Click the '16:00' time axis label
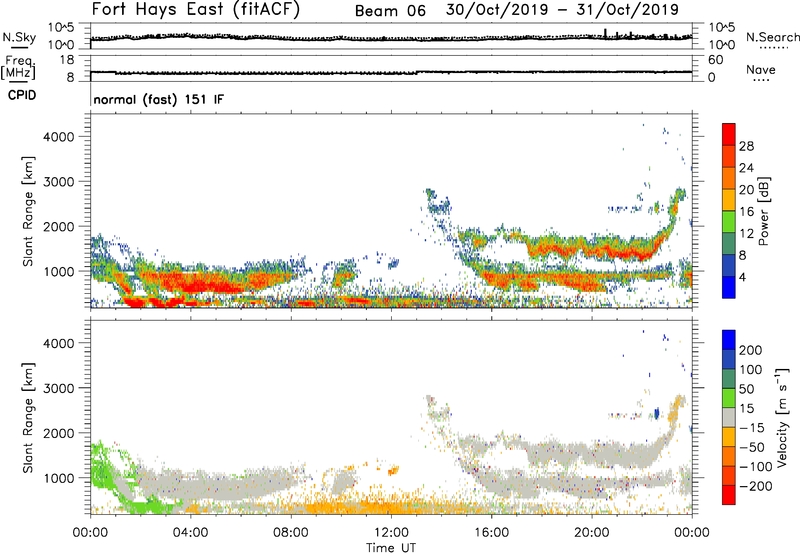Screen dimensions: 800x554 [491, 533]
